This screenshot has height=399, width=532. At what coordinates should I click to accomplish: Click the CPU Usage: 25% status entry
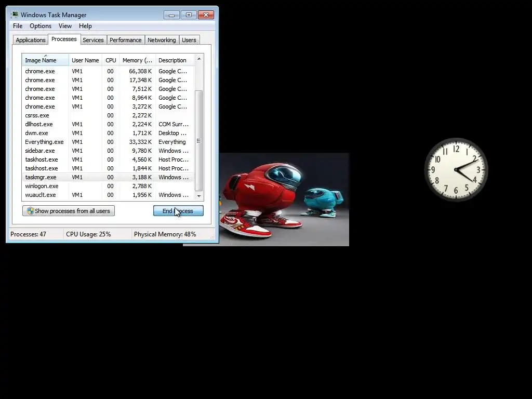coord(88,234)
